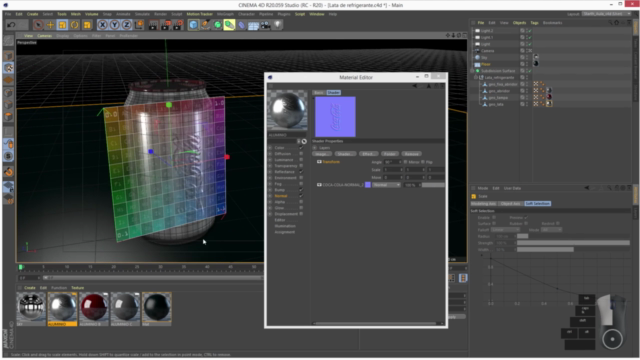Toggle the Color channel checkbox
The width and height of the screenshot is (640, 360).
point(301,148)
